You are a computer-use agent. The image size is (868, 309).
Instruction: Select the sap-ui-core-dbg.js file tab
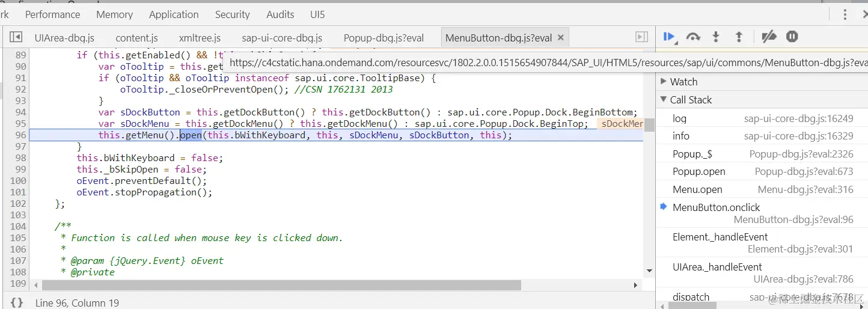click(282, 38)
